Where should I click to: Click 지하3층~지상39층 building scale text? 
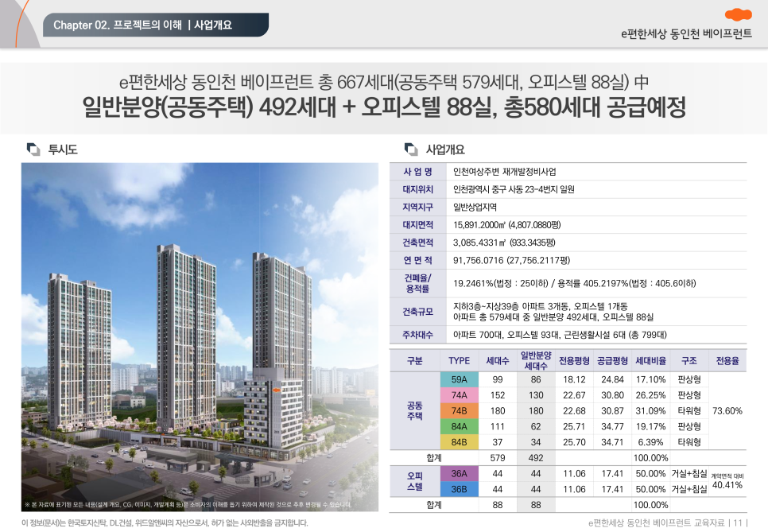click(x=541, y=306)
